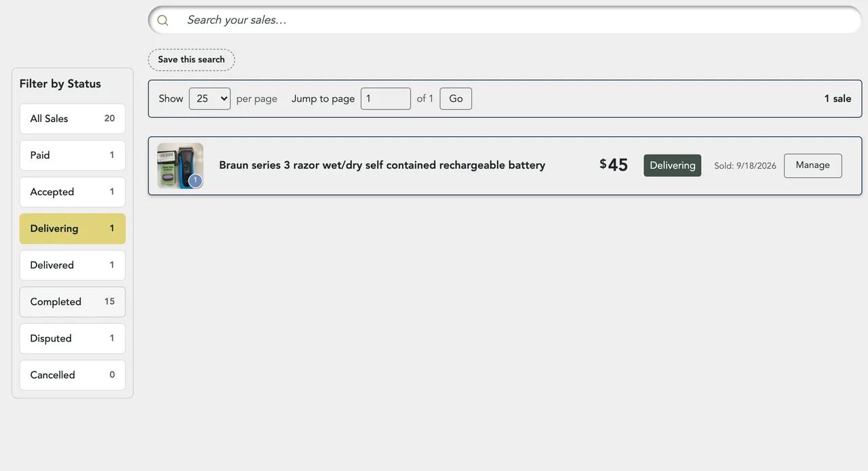Click the Sold: 9/18/2026 date
Screen dimensions: 868x471
tap(745, 166)
